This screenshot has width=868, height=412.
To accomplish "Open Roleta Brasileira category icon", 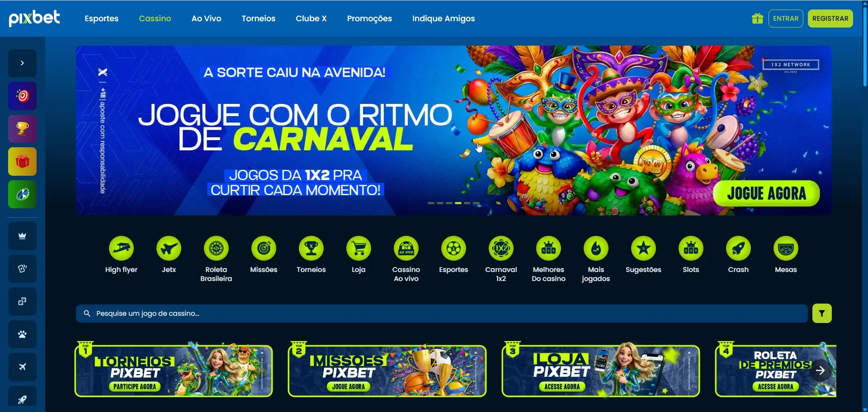I will (x=216, y=248).
